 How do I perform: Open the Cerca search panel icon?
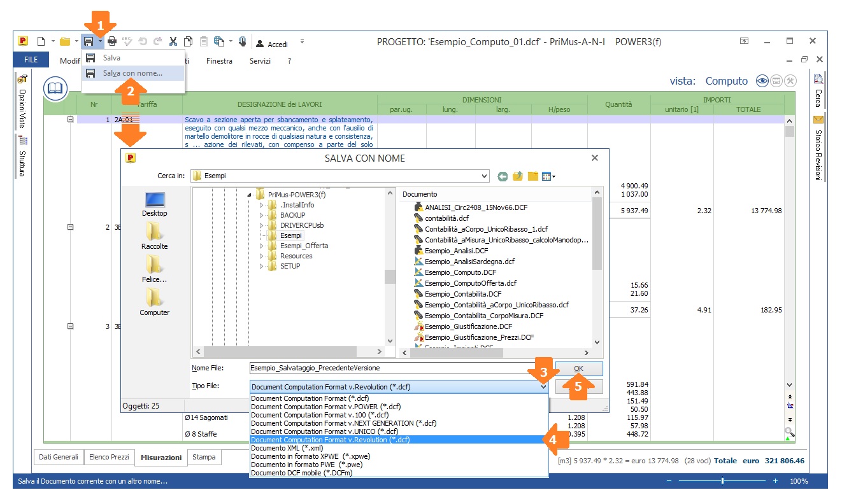pos(818,80)
